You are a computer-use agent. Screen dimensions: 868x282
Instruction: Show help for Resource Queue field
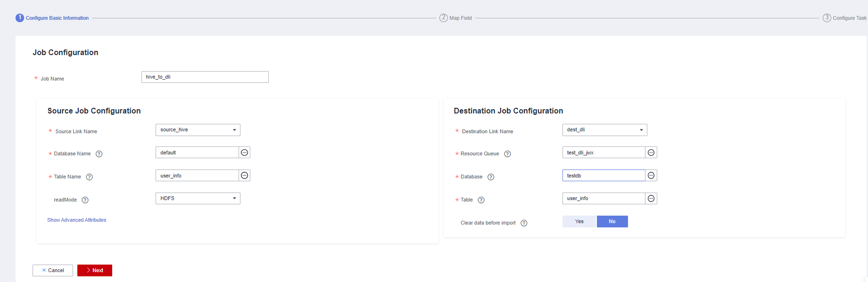[507, 154]
